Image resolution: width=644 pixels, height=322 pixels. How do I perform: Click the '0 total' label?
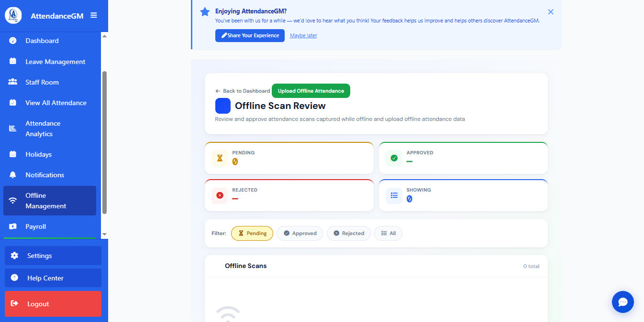531,266
